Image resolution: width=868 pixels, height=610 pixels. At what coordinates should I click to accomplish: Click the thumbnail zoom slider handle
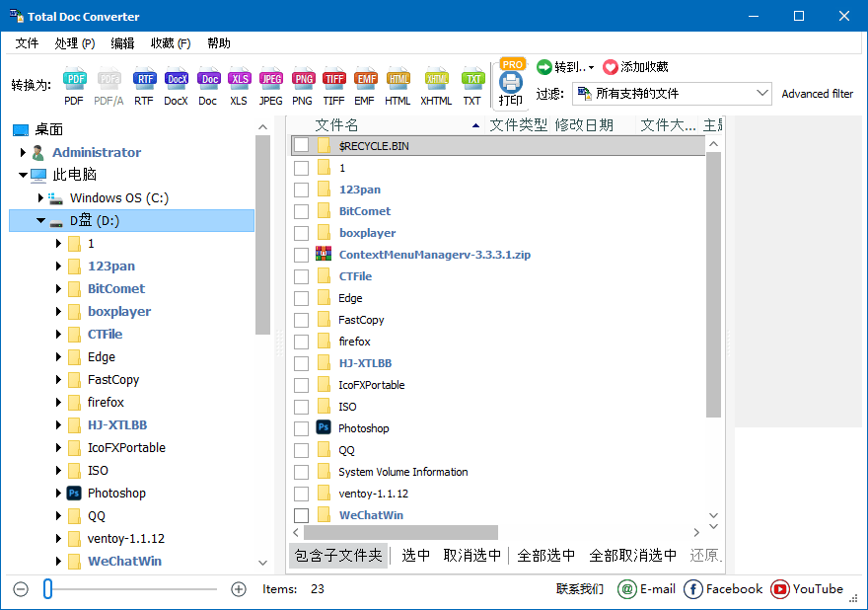click(x=47, y=589)
